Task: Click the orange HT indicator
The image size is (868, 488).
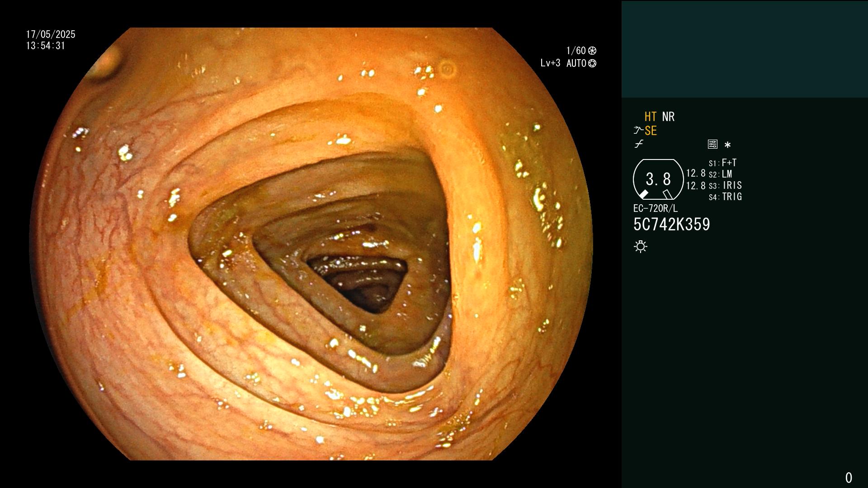Action: point(651,117)
